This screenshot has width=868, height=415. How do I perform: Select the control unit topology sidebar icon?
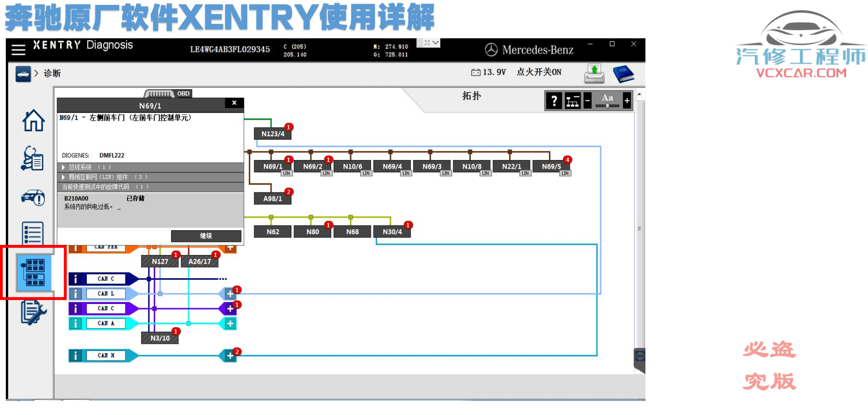pos(34,272)
